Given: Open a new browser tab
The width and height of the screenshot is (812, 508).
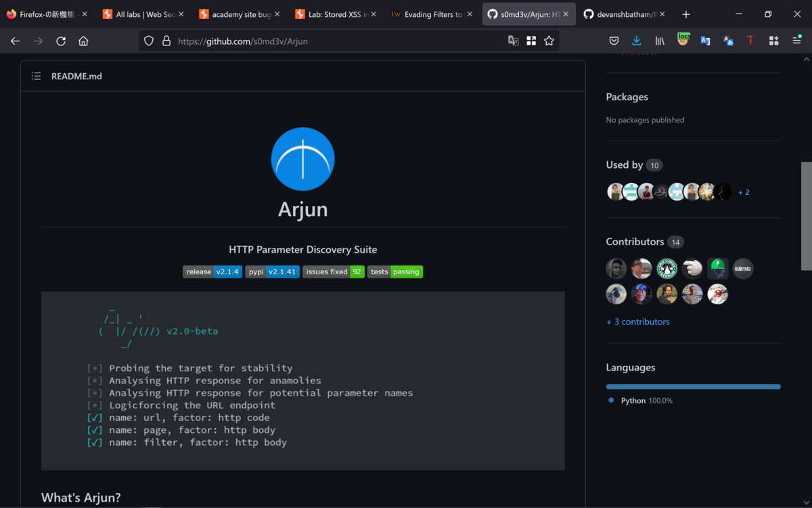Looking at the screenshot, I should (686, 14).
